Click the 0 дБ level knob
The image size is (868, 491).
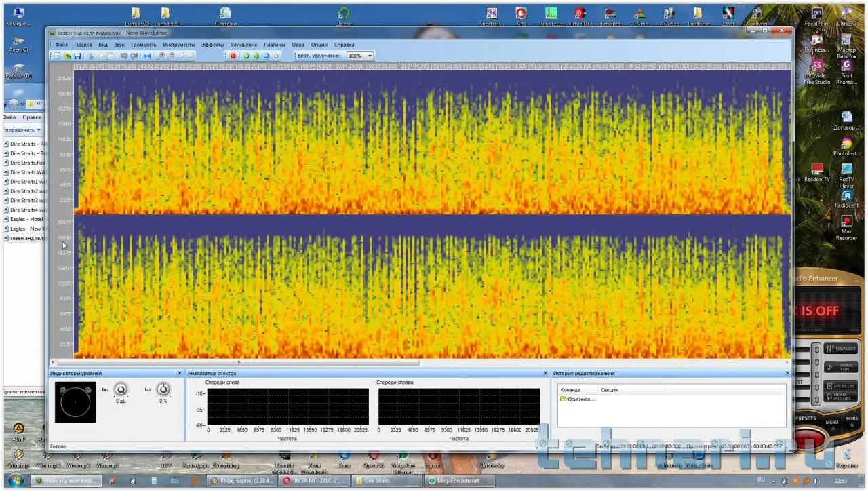pyautogui.click(x=121, y=389)
